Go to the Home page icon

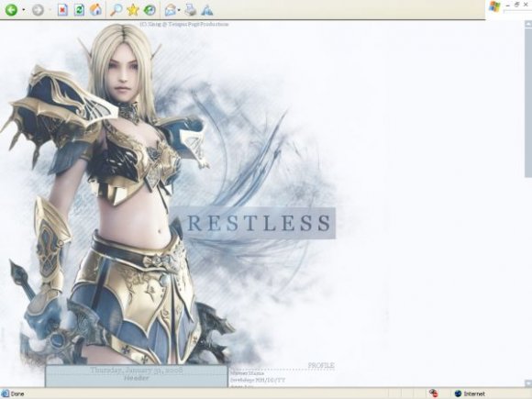coord(96,10)
